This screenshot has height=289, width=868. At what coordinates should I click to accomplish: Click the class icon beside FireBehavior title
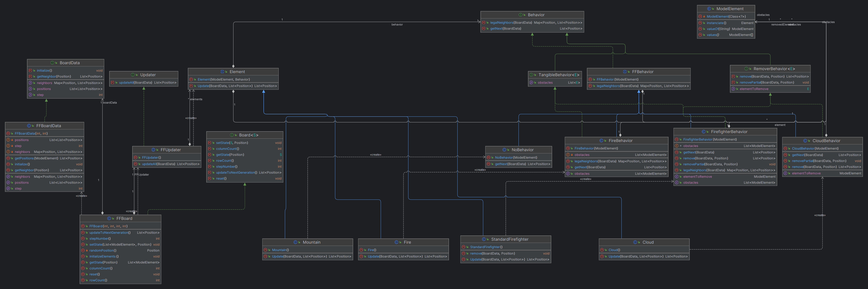coord(601,141)
